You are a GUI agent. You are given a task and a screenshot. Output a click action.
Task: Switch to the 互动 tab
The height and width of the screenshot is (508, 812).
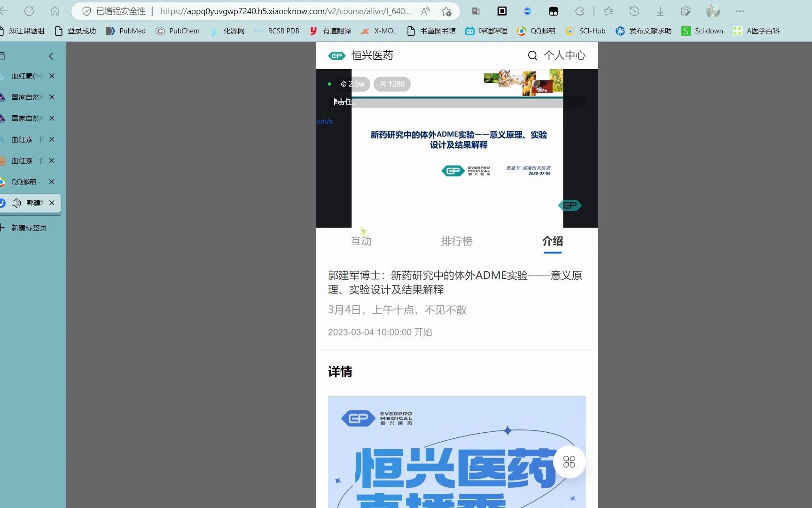(360, 241)
